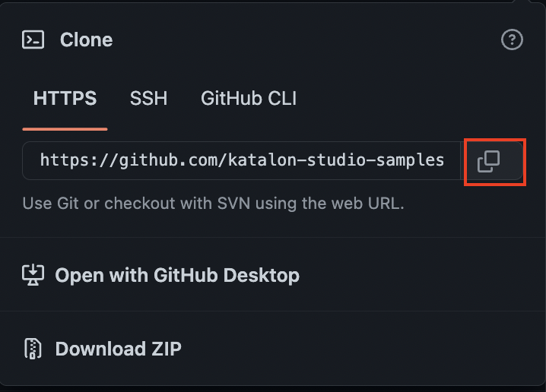Click the GitHub Desktop download icon

[x=33, y=274]
